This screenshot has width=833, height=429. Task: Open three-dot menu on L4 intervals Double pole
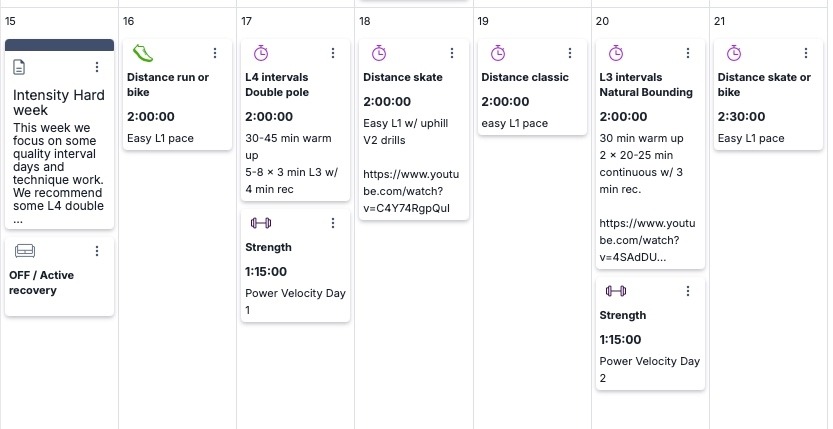(x=333, y=53)
